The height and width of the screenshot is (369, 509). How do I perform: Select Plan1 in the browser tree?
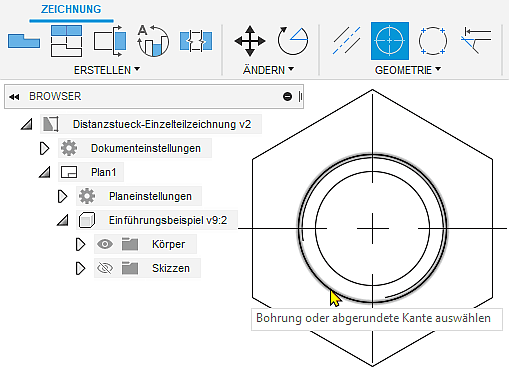pyautogui.click(x=103, y=172)
